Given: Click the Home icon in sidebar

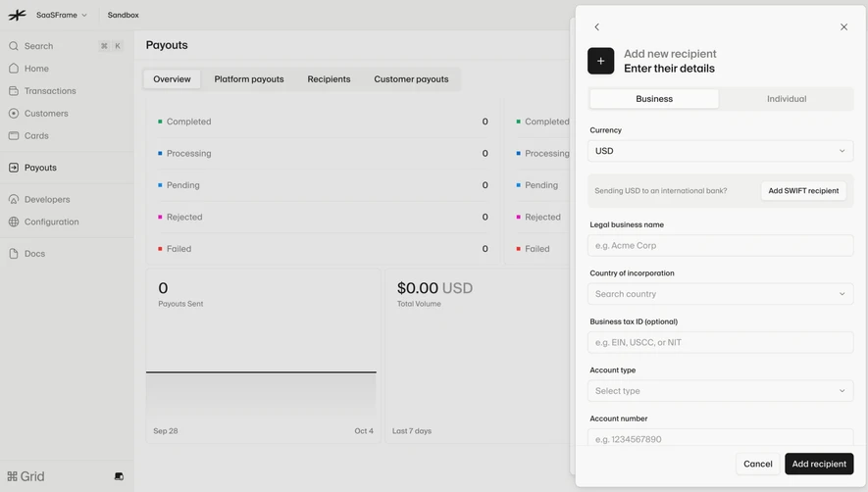Looking at the screenshot, I should pyautogui.click(x=14, y=68).
